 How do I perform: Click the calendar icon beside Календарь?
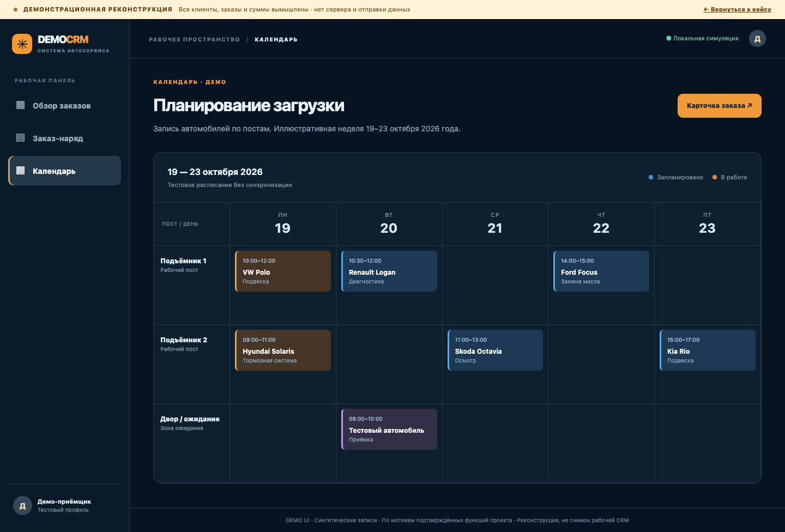coord(21,171)
